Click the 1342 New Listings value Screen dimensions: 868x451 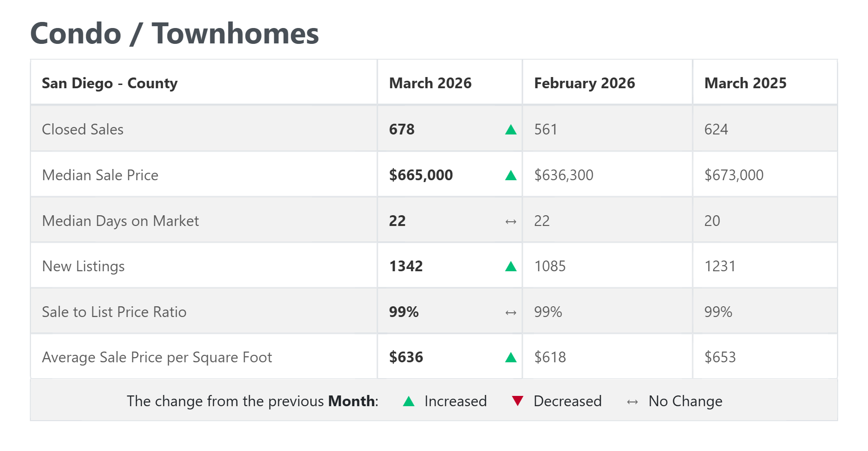[x=406, y=266]
